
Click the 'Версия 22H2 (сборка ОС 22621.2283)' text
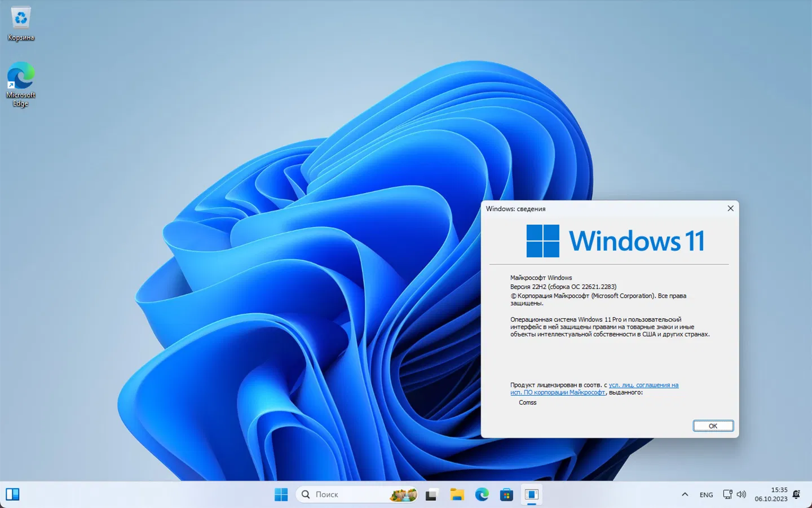coord(563,287)
